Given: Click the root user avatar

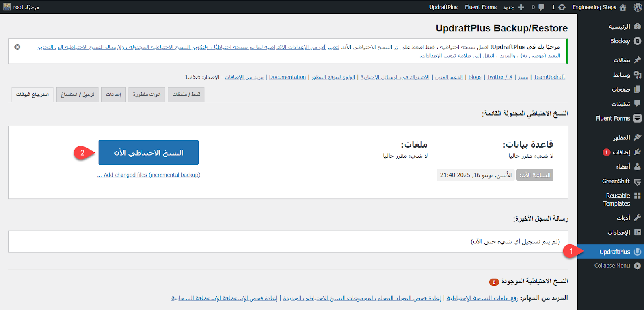Looking at the screenshot, I should [x=7, y=7].
